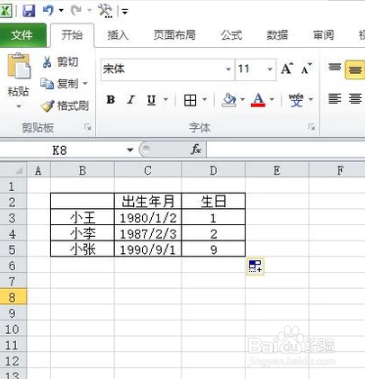Viewport: 365px width, 379px height.
Task: Select column B header
Action: 82,171
